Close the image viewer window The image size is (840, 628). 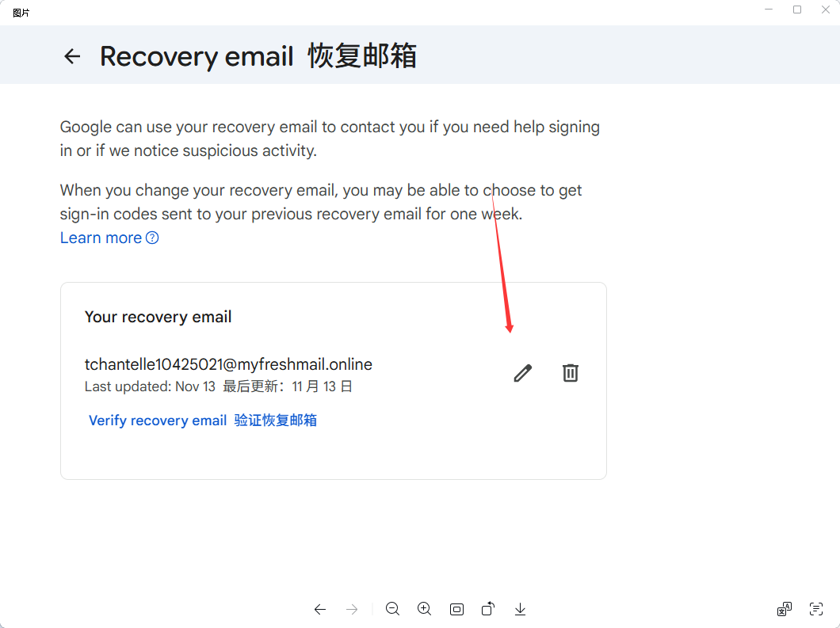tap(826, 10)
